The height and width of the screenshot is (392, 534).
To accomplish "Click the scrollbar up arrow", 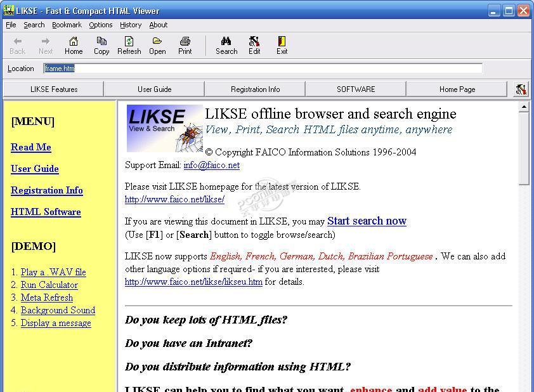I will click(x=524, y=107).
